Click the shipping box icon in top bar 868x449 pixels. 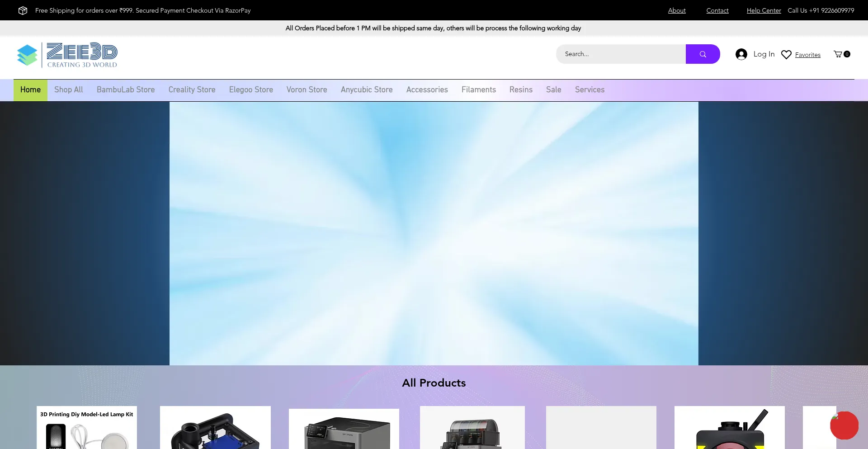23,10
